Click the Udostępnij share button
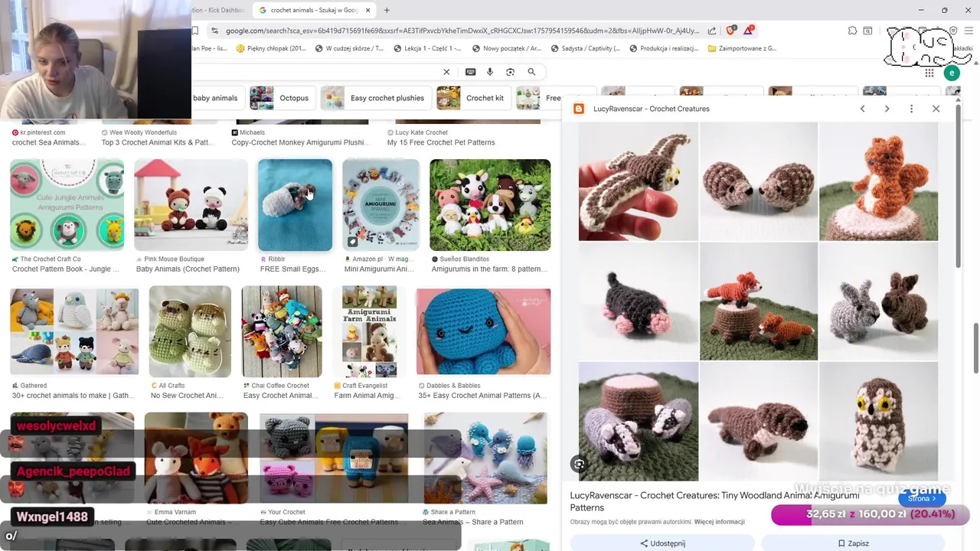Viewport: 980px width, 551px height. 663,543
